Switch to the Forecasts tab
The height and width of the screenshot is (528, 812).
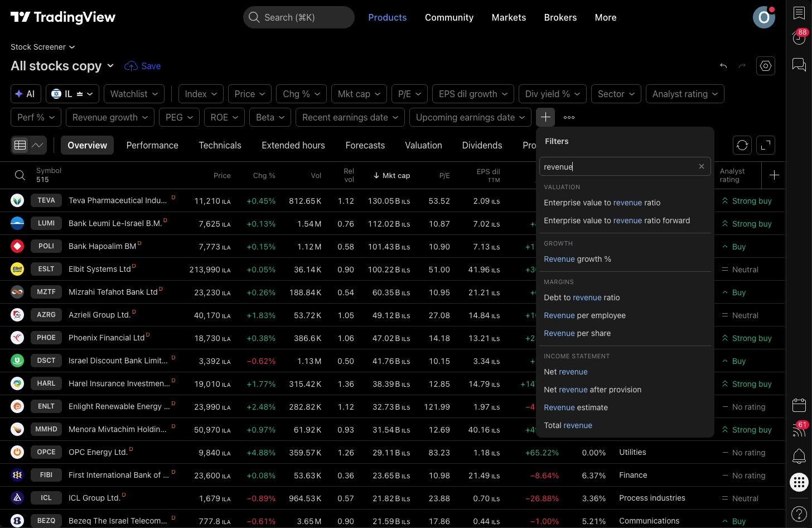click(365, 145)
